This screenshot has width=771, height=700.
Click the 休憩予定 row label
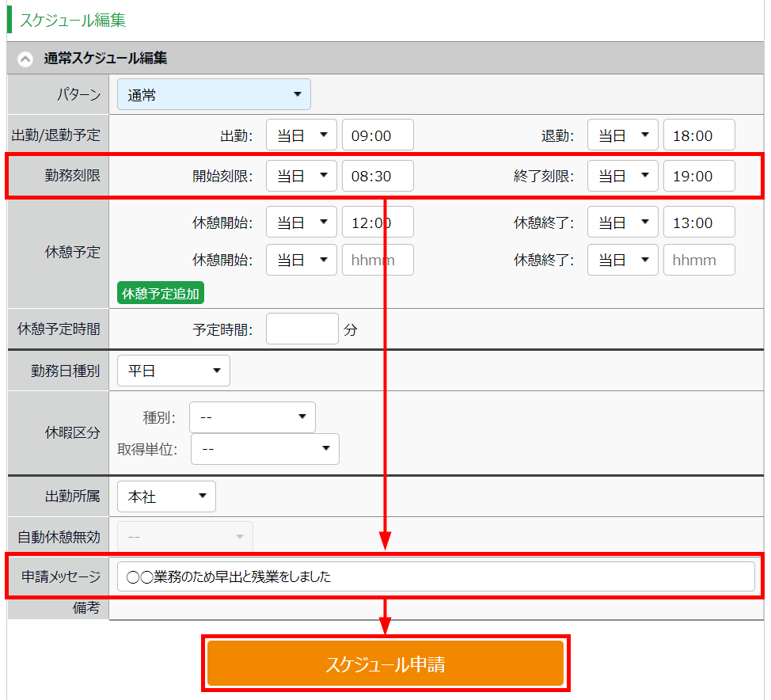click(72, 253)
